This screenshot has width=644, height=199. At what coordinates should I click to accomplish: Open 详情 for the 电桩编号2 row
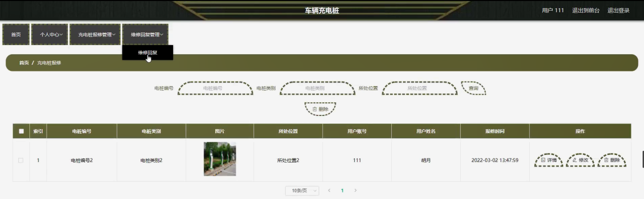pyautogui.click(x=549, y=160)
